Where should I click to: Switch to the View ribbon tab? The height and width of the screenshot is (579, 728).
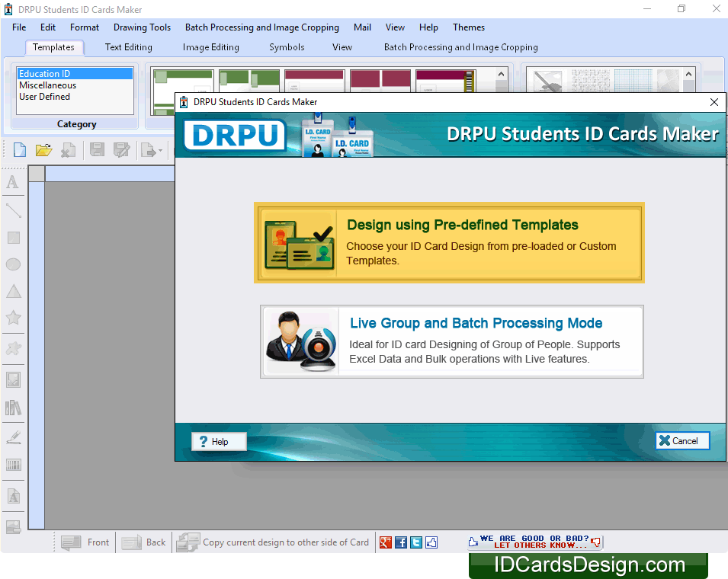[342, 47]
